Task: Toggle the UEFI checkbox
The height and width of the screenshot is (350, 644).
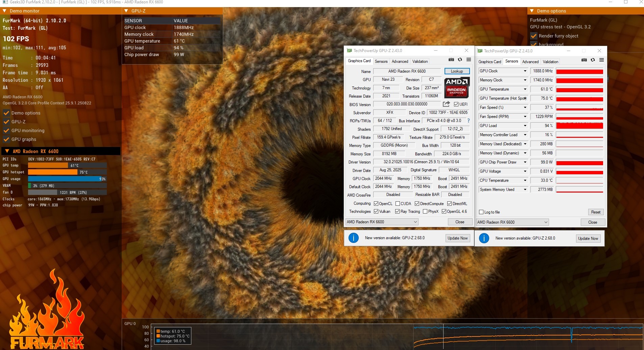Action: click(x=456, y=104)
